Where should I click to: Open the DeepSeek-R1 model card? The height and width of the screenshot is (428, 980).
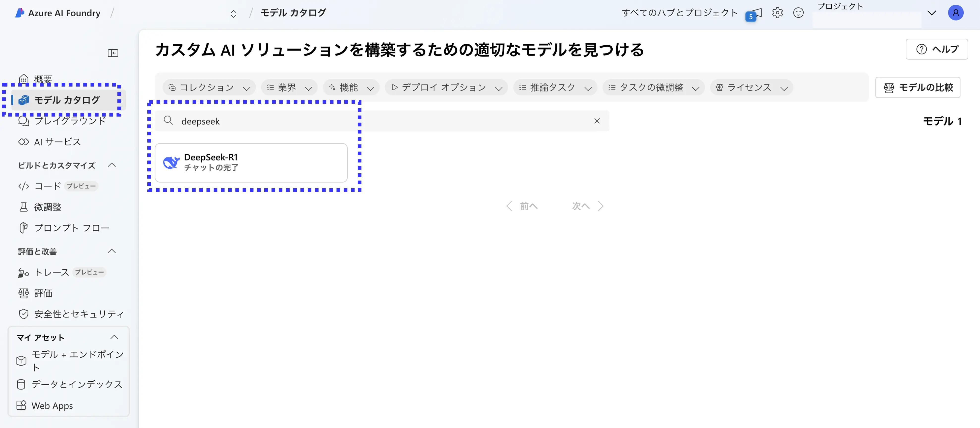tap(251, 163)
